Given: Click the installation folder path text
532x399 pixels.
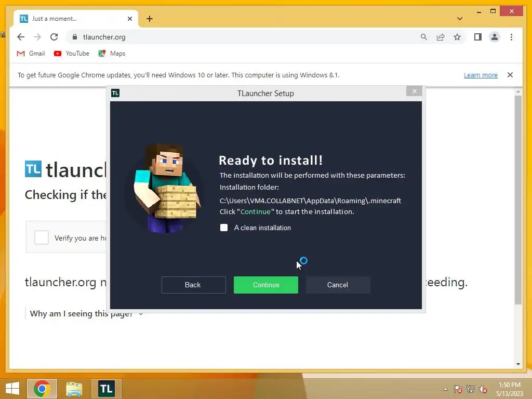Looking at the screenshot, I should (x=310, y=201).
